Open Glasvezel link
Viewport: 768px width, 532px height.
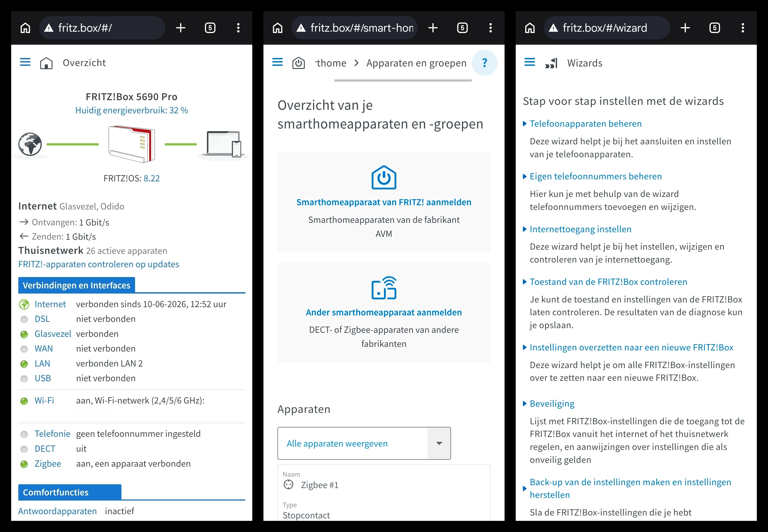[53, 334]
